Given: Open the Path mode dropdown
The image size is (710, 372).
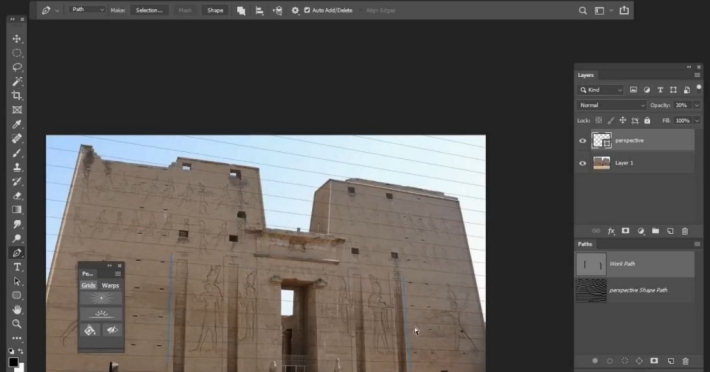Looking at the screenshot, I should coord(87,10).
